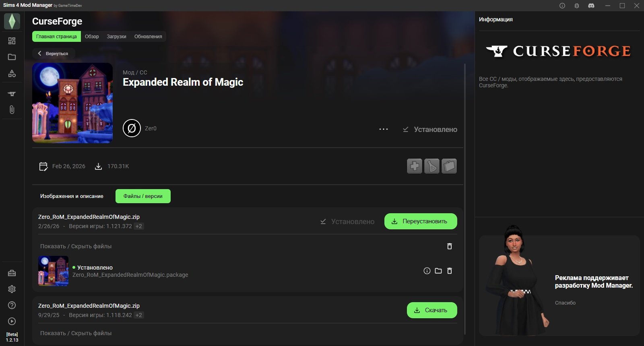This screenshot has height=346, width=644.
Task: Open the Discord link icon
Action: tap(591, 6)
